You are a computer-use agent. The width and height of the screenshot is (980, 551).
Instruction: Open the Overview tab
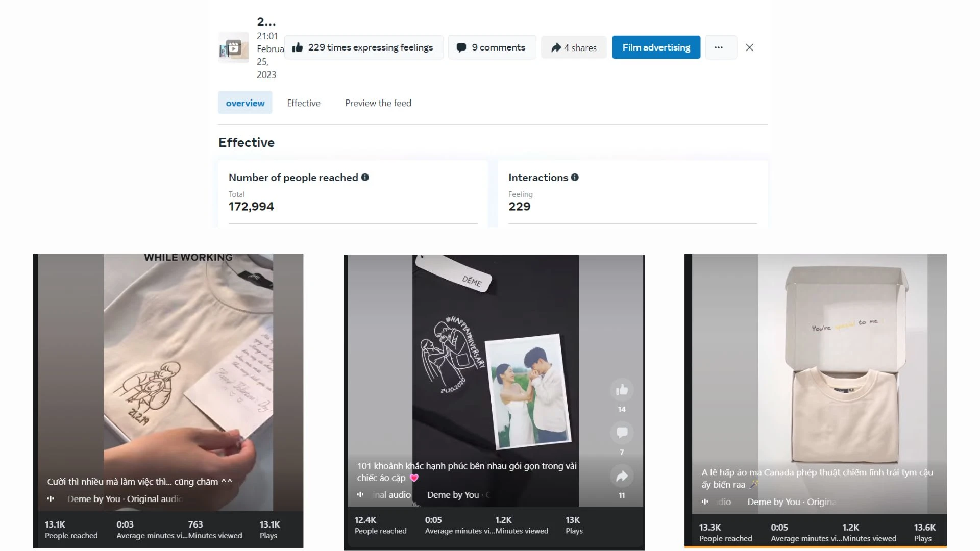[245, 103]
